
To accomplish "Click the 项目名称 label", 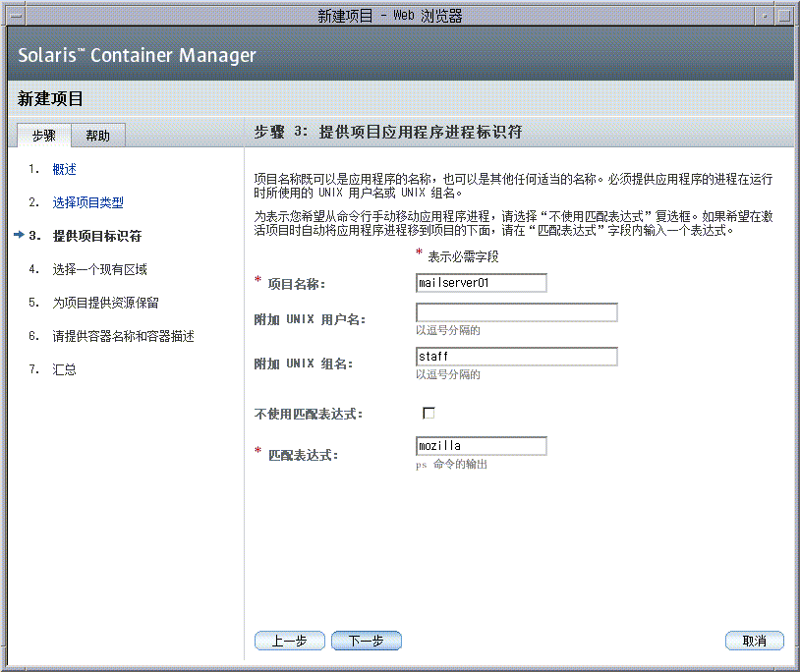I will click(297, 284).
